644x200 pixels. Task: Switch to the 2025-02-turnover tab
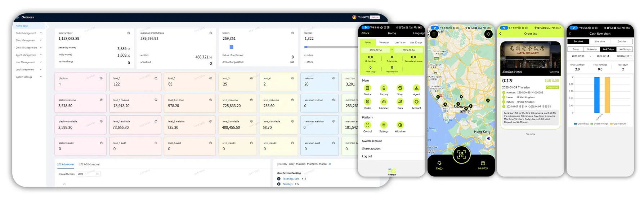(x=89, y=164)
